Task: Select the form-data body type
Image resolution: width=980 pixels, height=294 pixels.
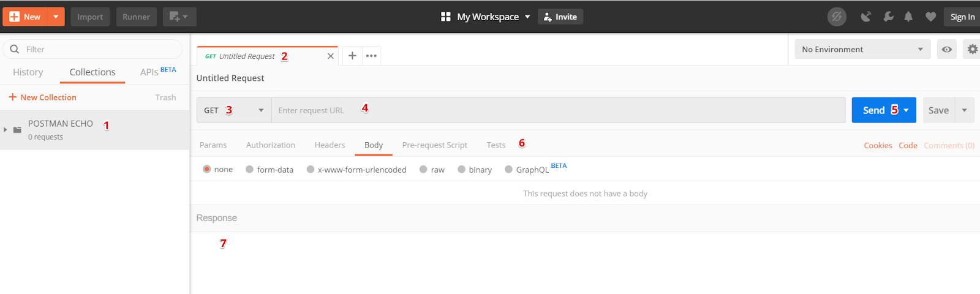Action: (250, 170)
